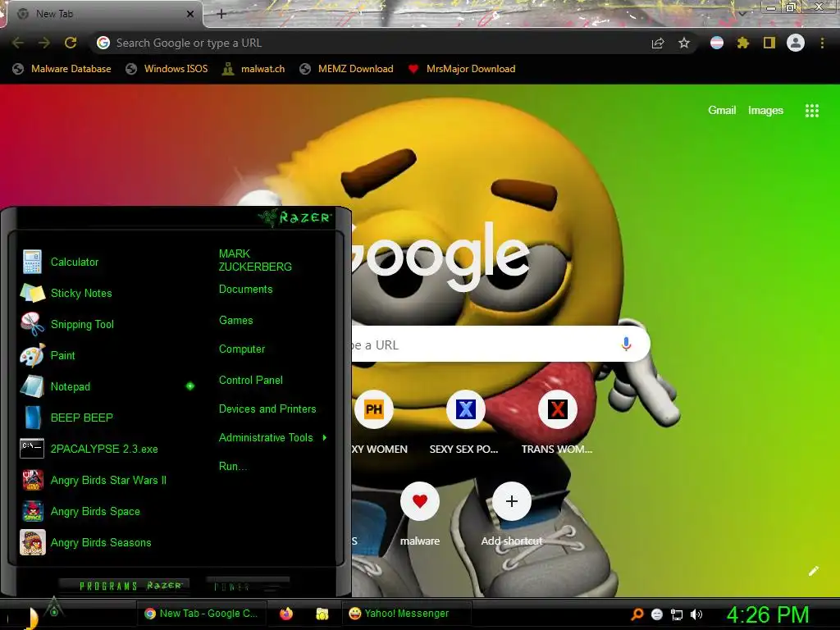Reload the page in Chrome
Screen dimensions: 840x630
(x=71, y=43)
